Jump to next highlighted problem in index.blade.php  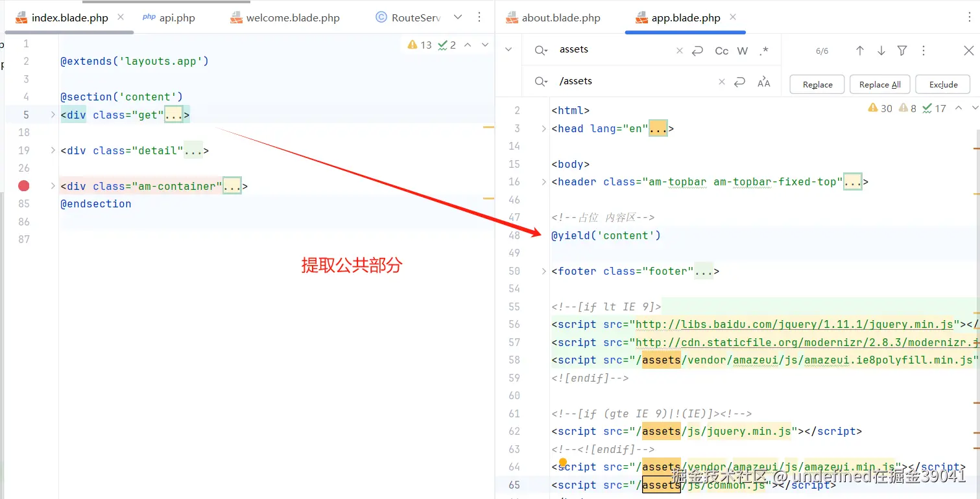click(485, 45)
